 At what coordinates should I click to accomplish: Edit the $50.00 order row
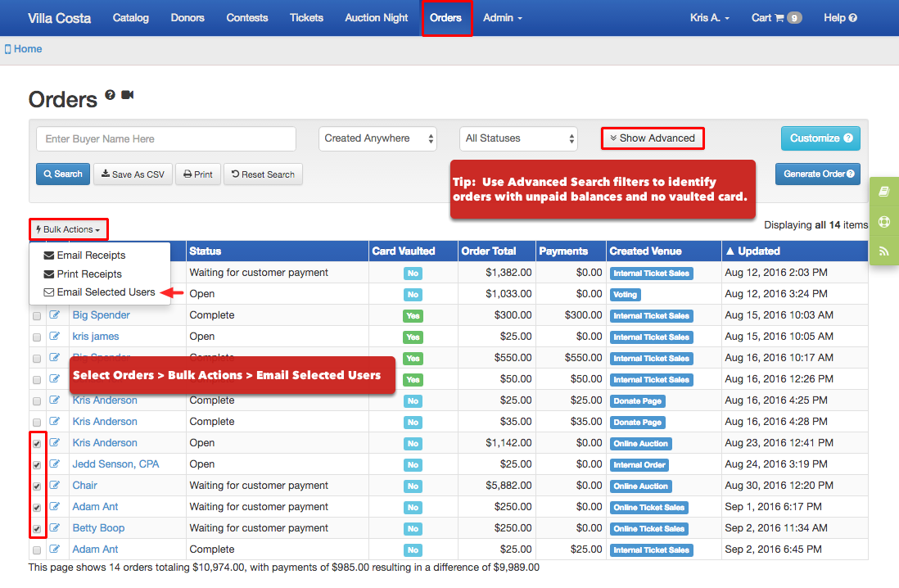55,379
